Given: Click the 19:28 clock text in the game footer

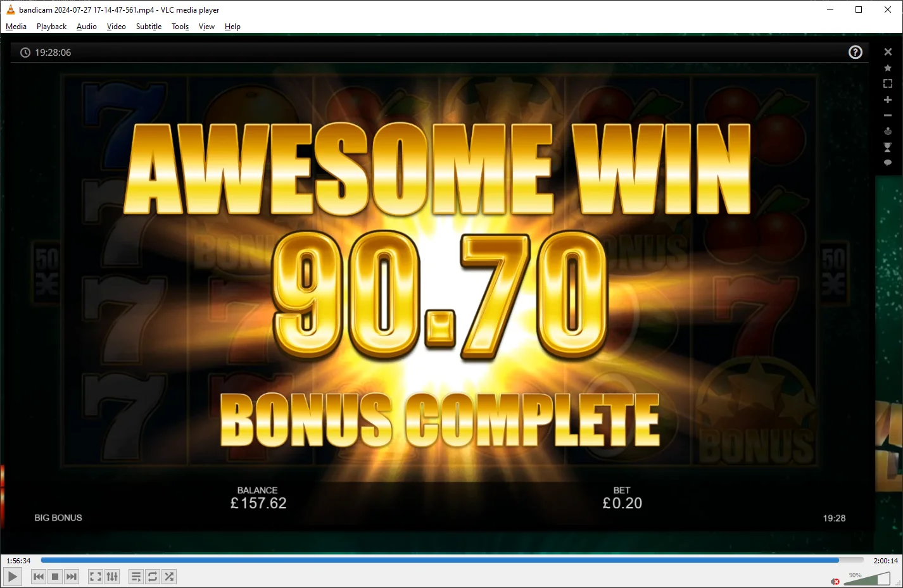Looking at the screenshot, I should (x=834, y=518).
